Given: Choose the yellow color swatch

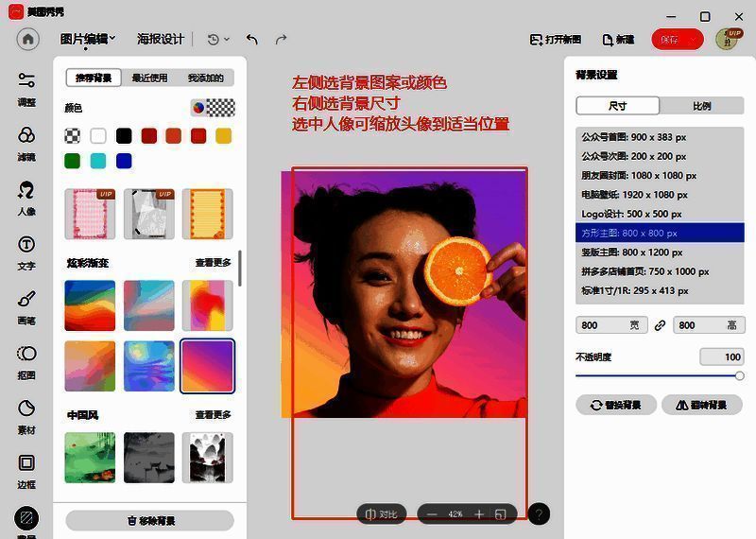Looking at the screenshot, I should 223,135.
